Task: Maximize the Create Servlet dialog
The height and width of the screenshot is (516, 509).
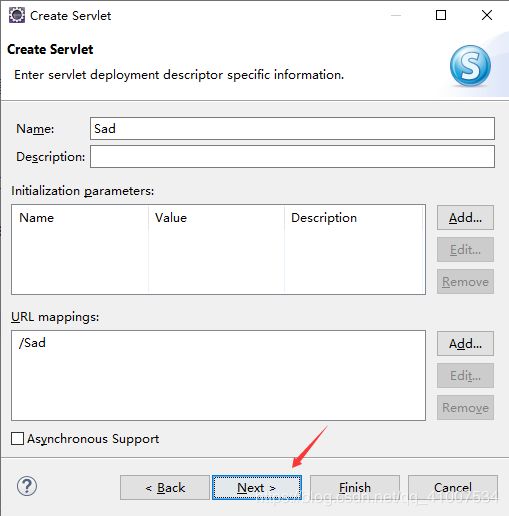Action: [441, 15]
